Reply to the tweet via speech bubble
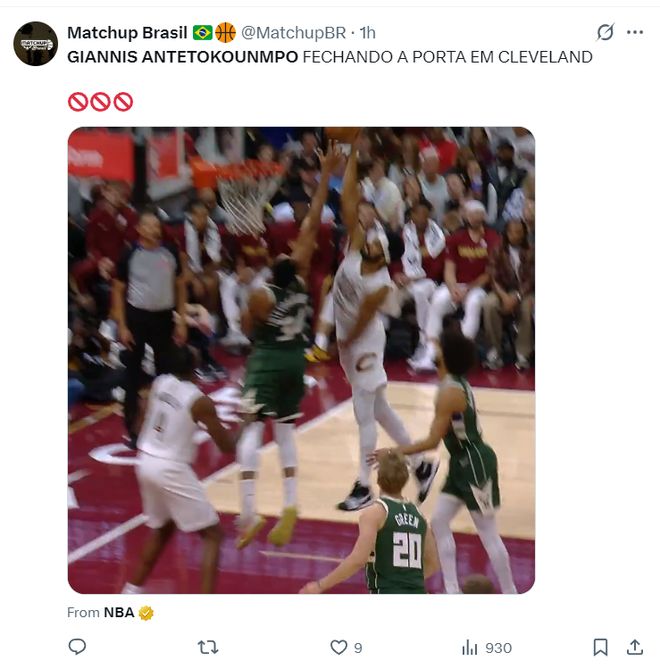 click(77, 647)
